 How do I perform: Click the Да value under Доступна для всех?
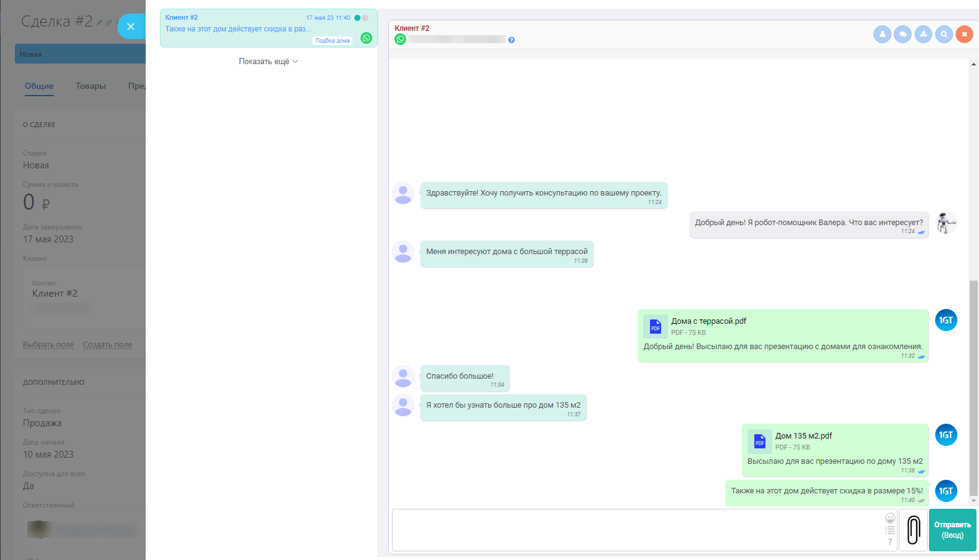pyautogui.click(x=28, y=486)
